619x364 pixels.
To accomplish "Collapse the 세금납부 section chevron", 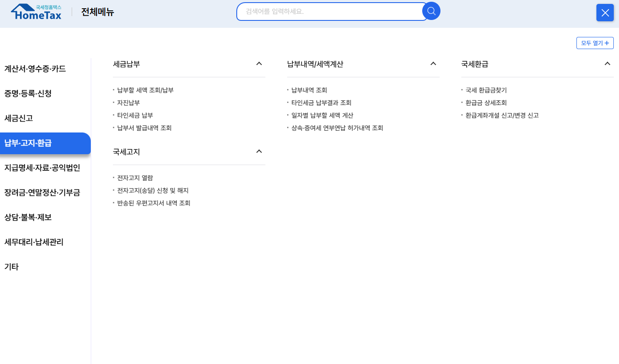I will tap(259, 63).
